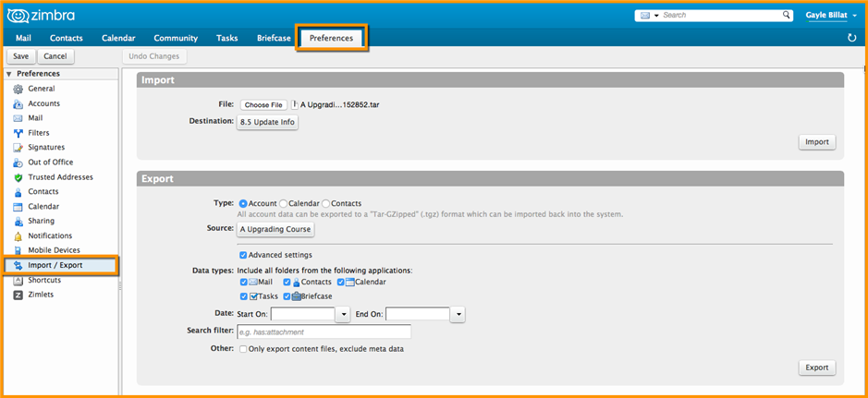Click the Mobile Devices phone icon
Viewport: 868px width, 398px height.
(18, 250)
